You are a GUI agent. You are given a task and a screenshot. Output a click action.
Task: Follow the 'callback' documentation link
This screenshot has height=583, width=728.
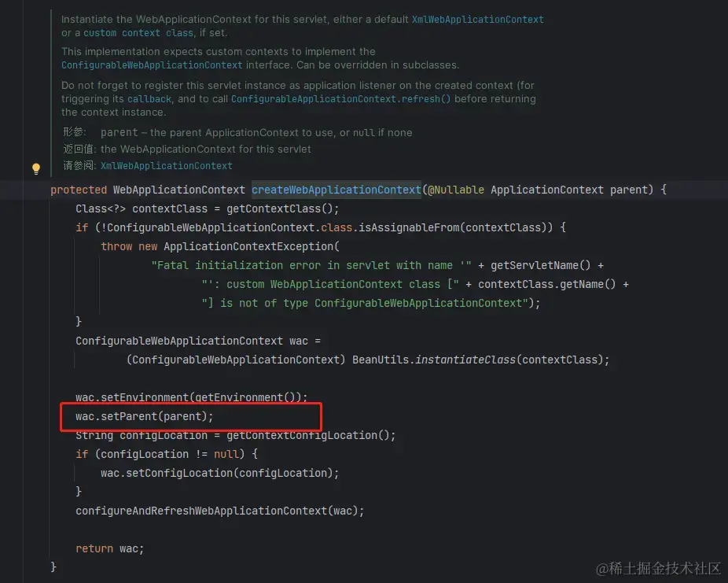click(149, 99)
